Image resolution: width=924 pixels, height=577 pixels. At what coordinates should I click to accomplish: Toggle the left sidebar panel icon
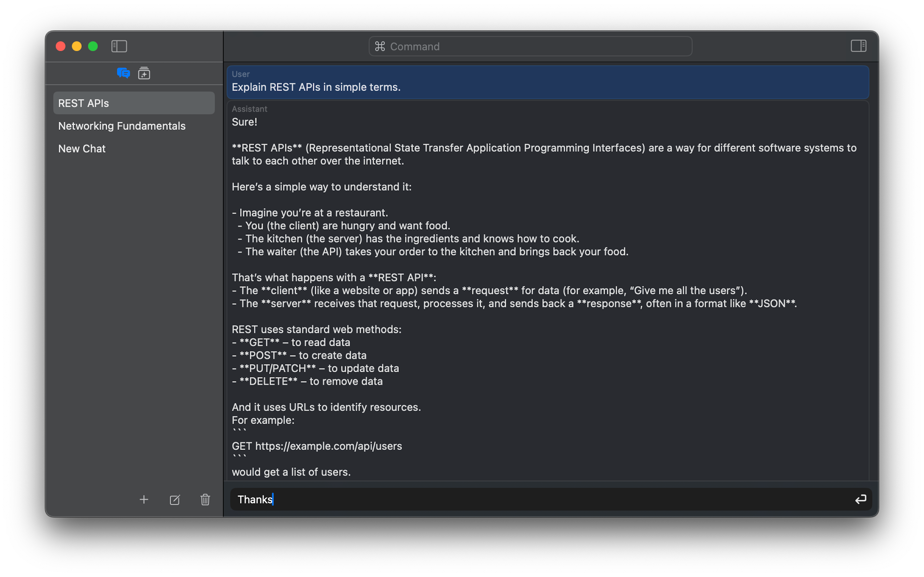click(x=119, y=46)
